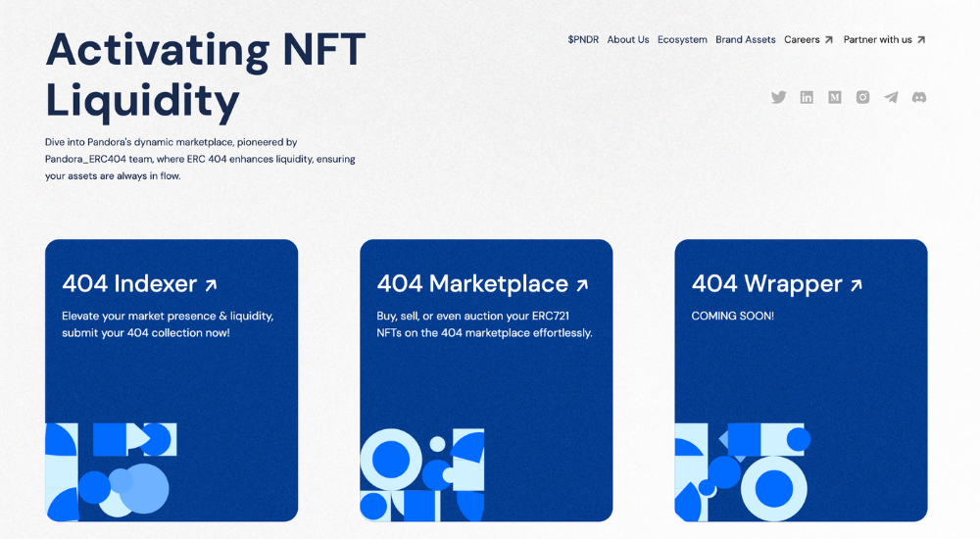
Task: Click the arrow icon beside 404 Marketplace
Action: 582,285
